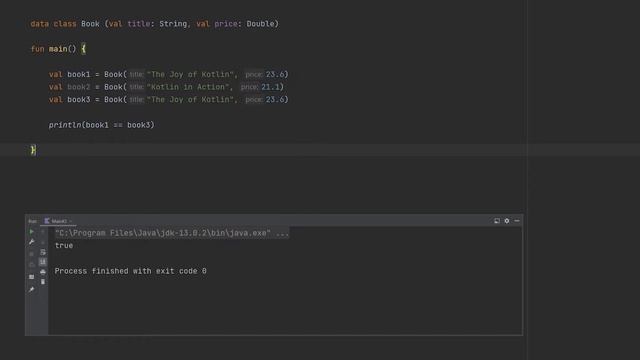Stop the process with the stop icon

click(31, 253)
